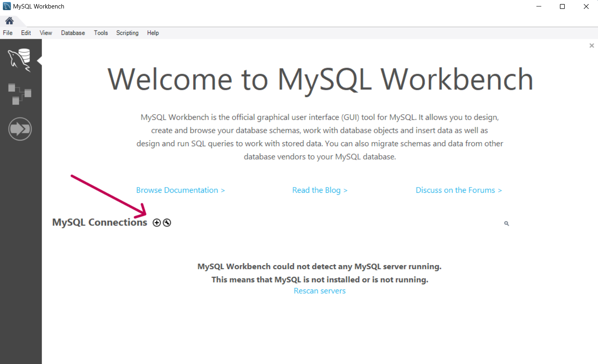
Task: Open the Edit menu
Action: click(x=26, y=33)
